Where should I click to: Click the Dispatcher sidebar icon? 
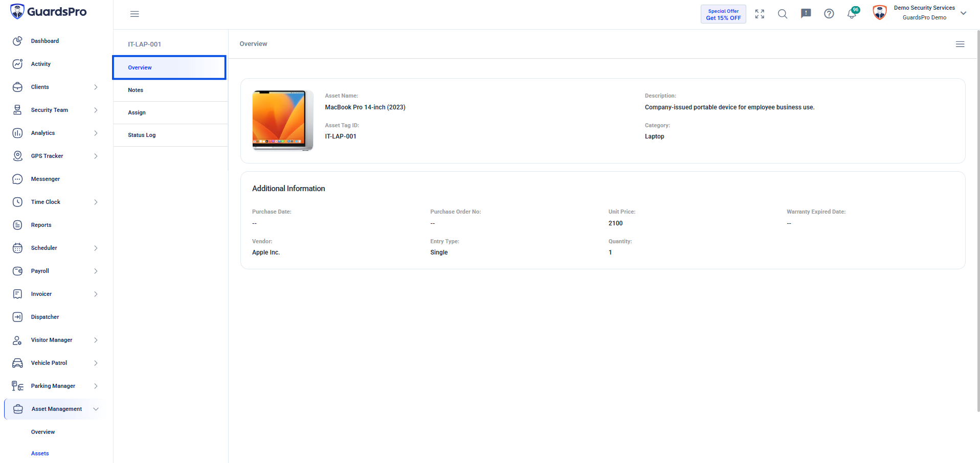tap(17, 317)
